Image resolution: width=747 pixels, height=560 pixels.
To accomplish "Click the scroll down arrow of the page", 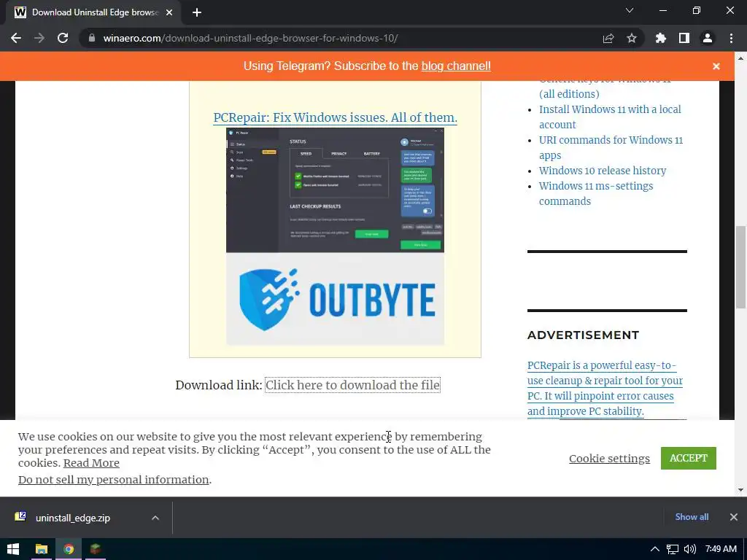I will [x=740, y=490].
